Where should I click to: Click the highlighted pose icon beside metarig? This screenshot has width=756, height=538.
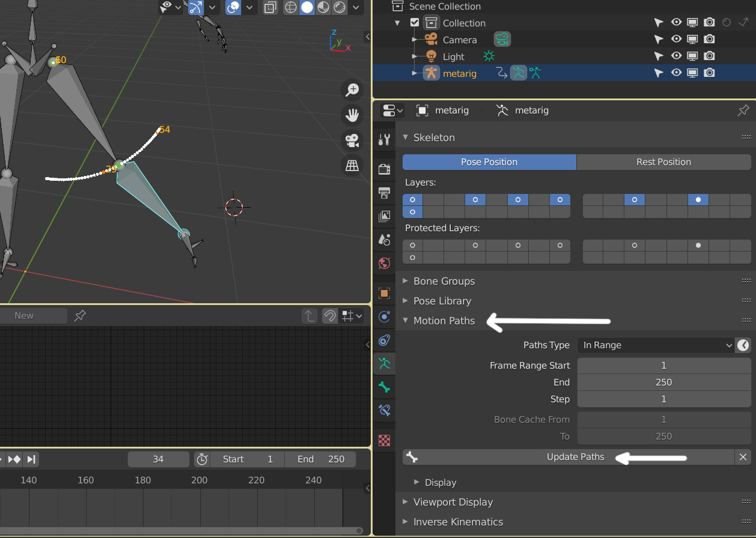pyautogui.click(x=518, y=73)
